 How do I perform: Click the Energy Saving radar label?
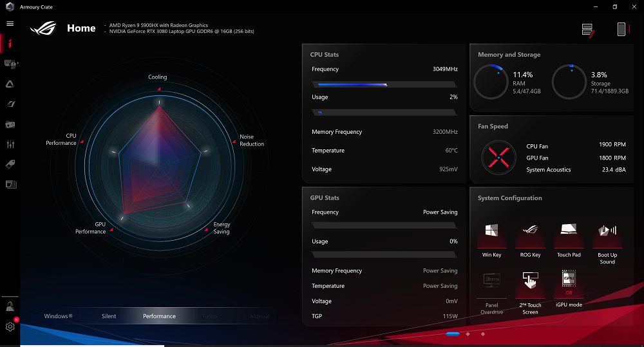(222, 228)
